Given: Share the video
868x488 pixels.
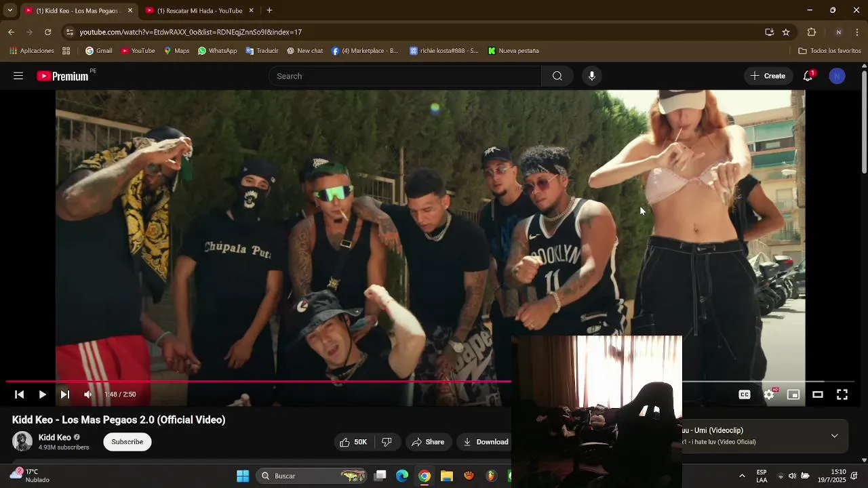Looking at the screenshot, I should [428, 442].
